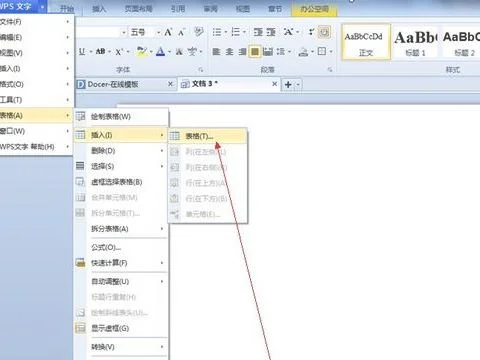
Task: Open 选择(S) submenu in table menu
Action: point(121,166)
